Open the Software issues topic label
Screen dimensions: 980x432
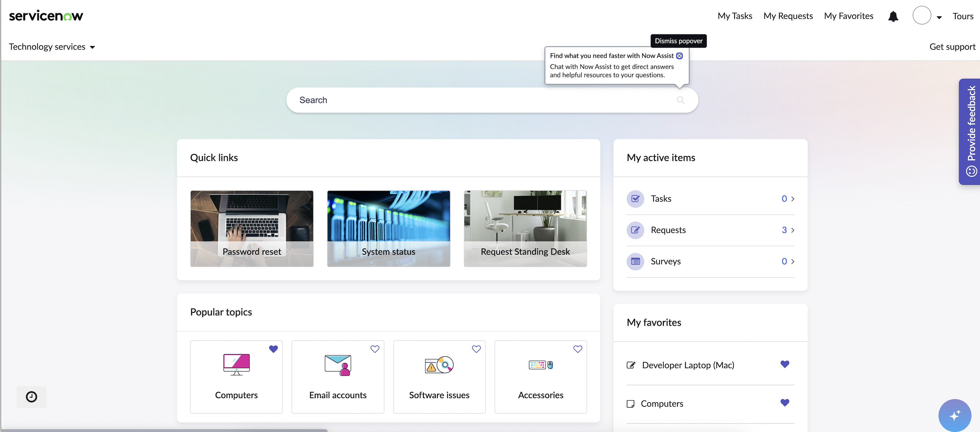tap(439, 395)
